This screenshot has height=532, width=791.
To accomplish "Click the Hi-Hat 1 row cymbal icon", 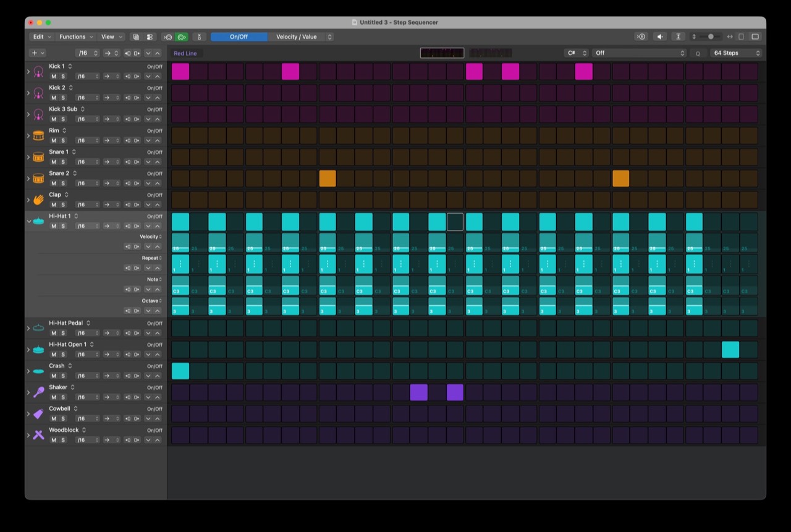I will pyautogui.click(x=38, y=221).
